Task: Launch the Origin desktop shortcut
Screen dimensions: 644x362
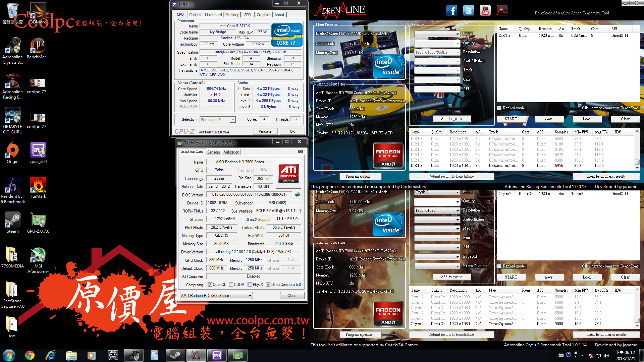Action: pos(12,153)
